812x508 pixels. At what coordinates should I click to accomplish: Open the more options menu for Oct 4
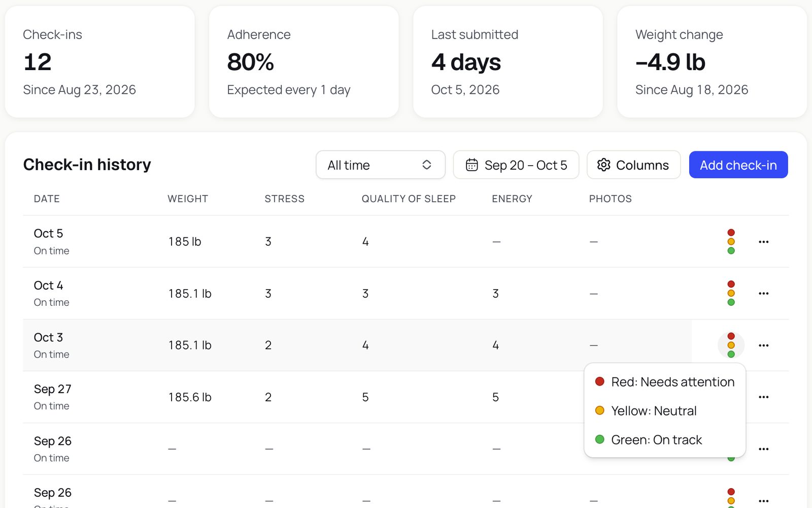tap(763, 294)
